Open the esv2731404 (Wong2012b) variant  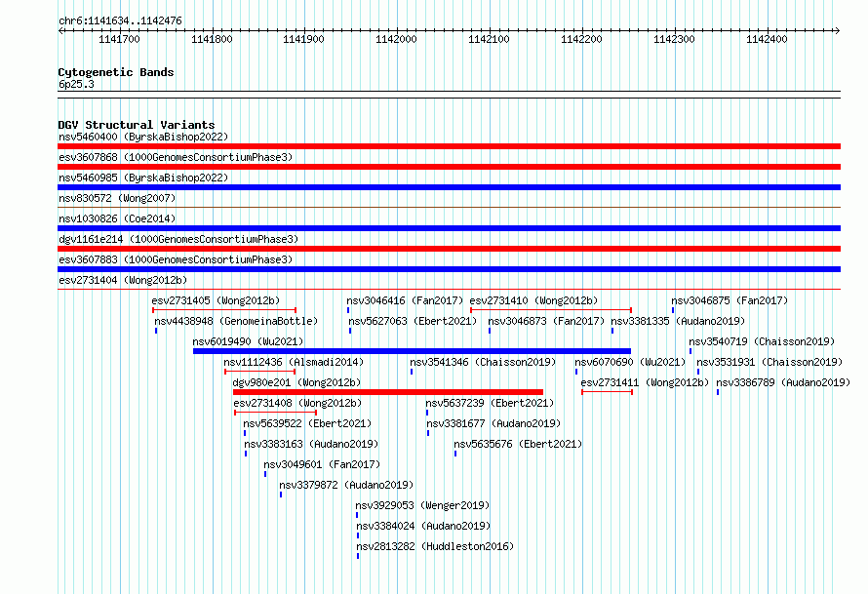click(x=123, y=280)
